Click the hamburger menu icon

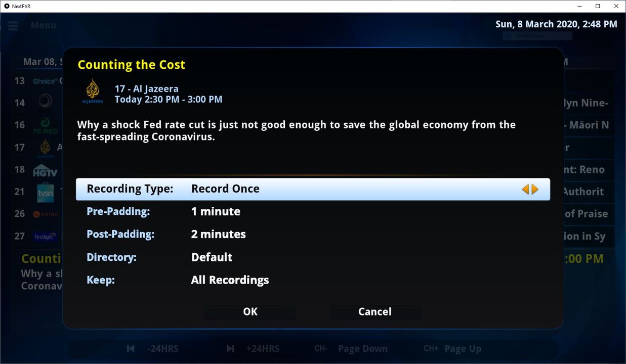coord(13,25)
